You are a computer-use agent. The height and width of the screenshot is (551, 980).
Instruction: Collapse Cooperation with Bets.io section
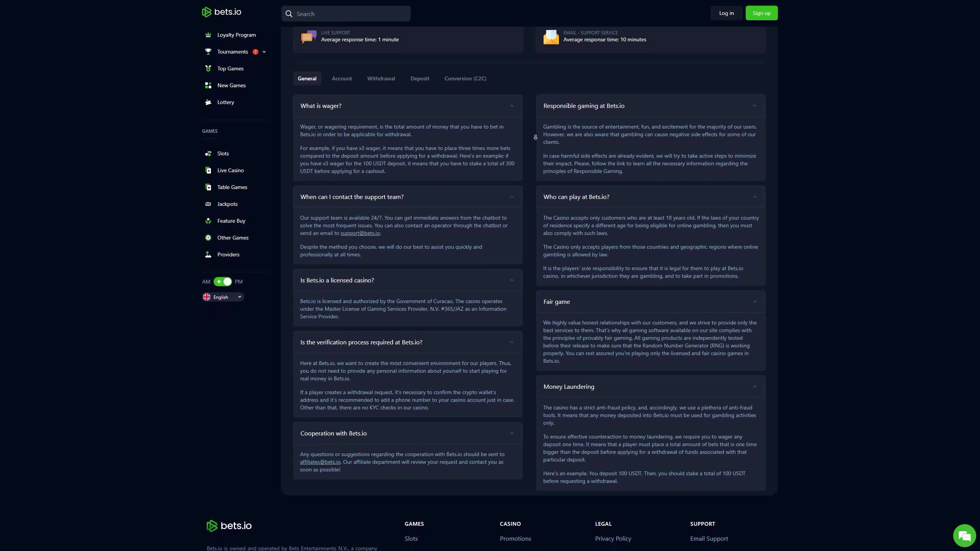(512, 433)
